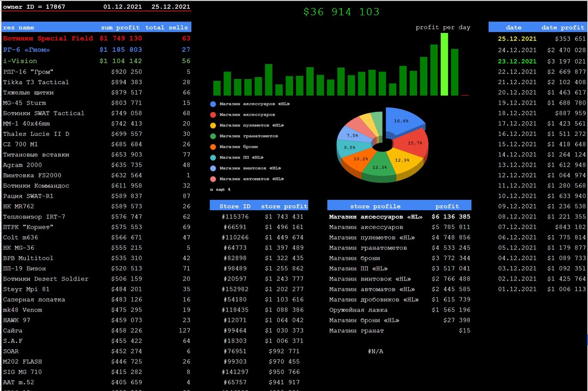The width and height of the screenshot is (588, 391).
Task: Select the 9,5% teal pie slice
Action: [x=351, y=148]
